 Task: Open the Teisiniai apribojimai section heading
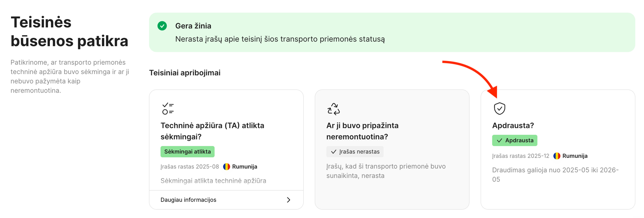[185, 73]
